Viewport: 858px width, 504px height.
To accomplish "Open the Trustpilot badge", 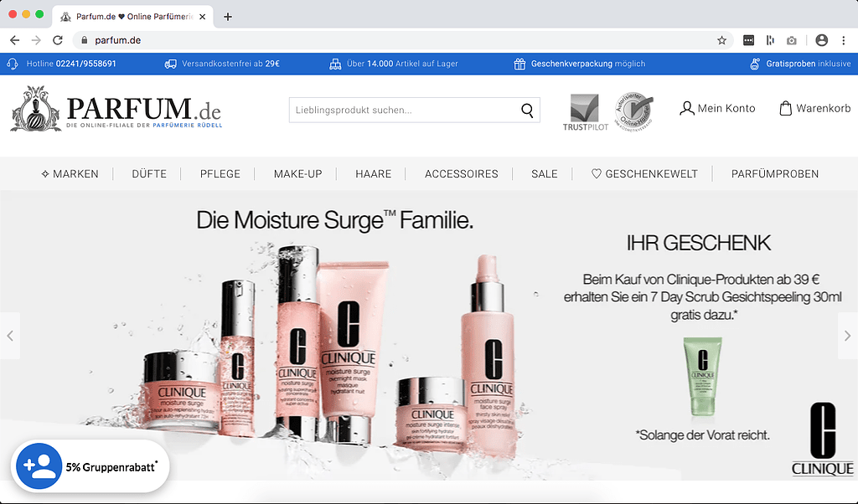I will pos(586,112).
